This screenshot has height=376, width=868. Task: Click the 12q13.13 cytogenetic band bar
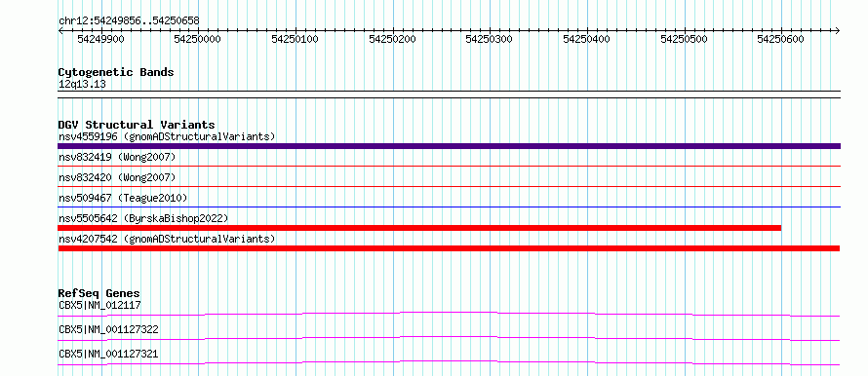point(449,94)
